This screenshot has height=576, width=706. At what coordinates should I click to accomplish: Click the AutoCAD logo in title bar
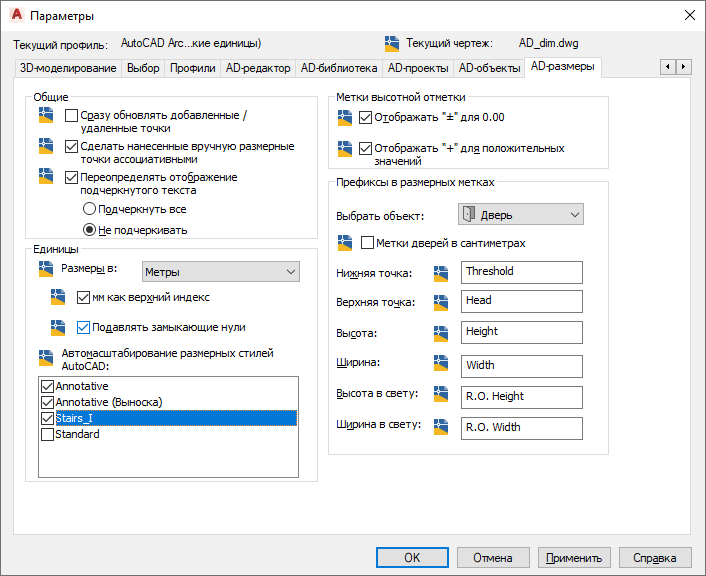click(x=17, y=15)
